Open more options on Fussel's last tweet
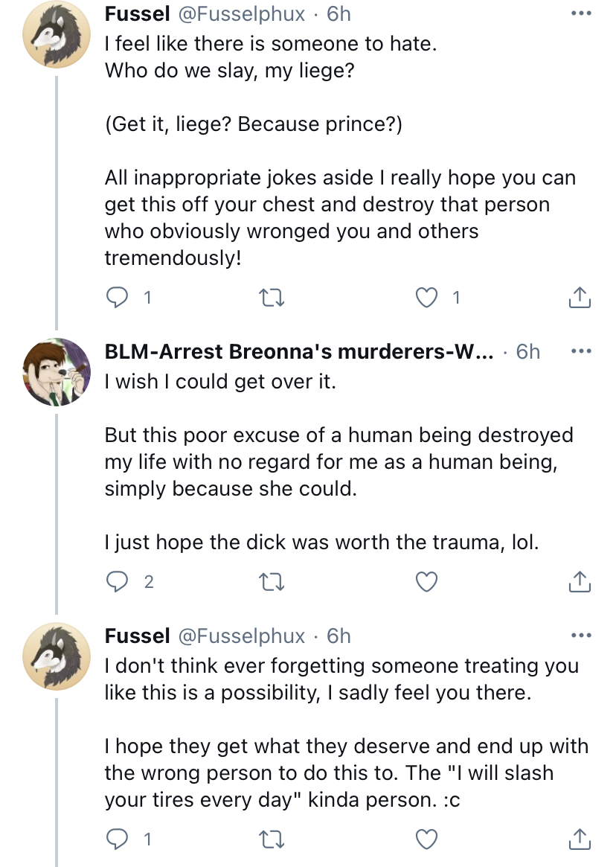The image size is (616, 867). (x=581, y=636)
